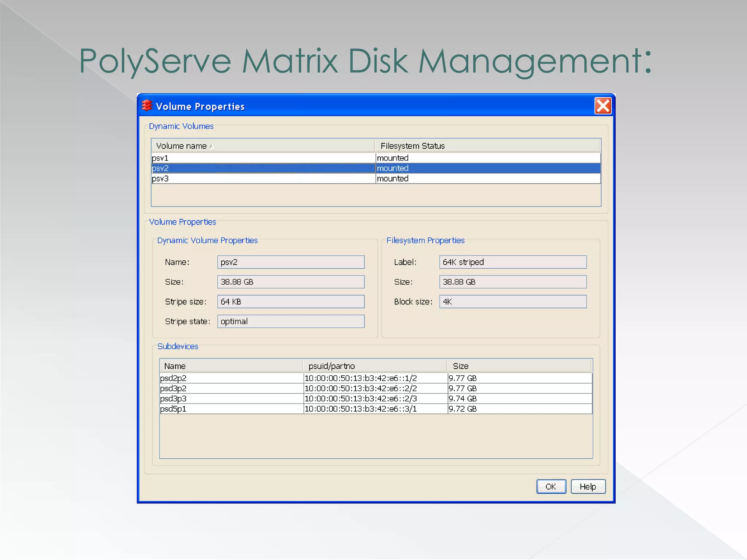Click psuid ending ::2/3
The image size is (747, 560).
(376, 398)
